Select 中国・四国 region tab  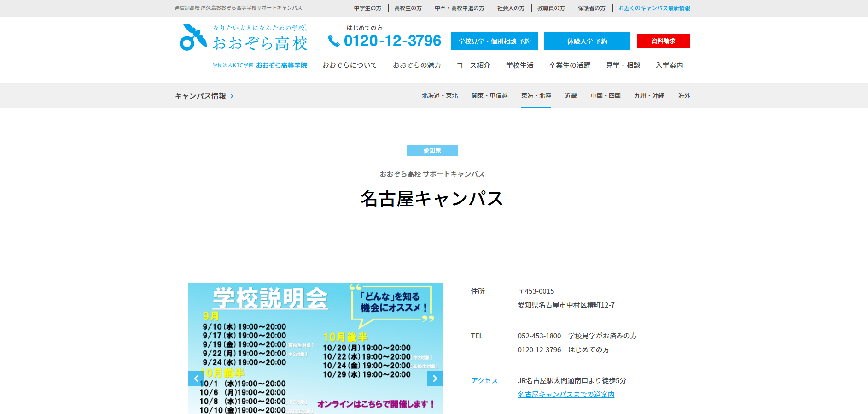606,95
